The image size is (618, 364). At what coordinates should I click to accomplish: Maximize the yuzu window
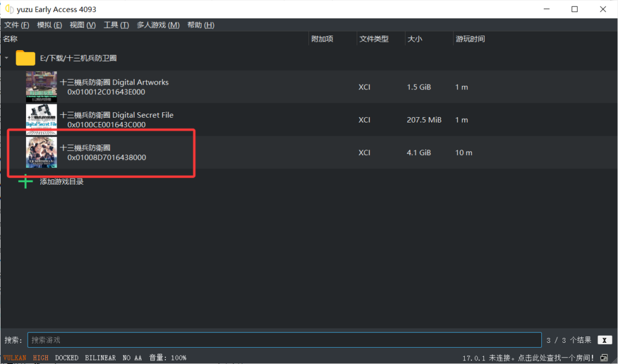pos(575,9)
